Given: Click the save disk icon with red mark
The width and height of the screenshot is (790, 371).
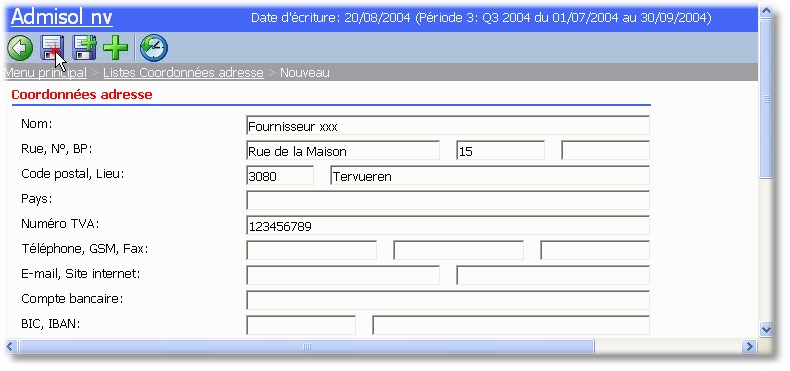Looking at the screenshot, I should [52, 48].
